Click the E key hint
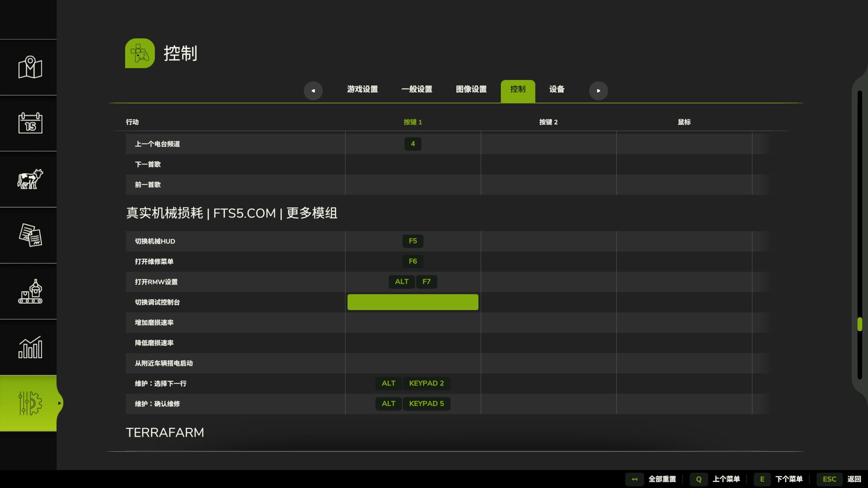The width and height of the screenshot is (868, 488). 762,479
